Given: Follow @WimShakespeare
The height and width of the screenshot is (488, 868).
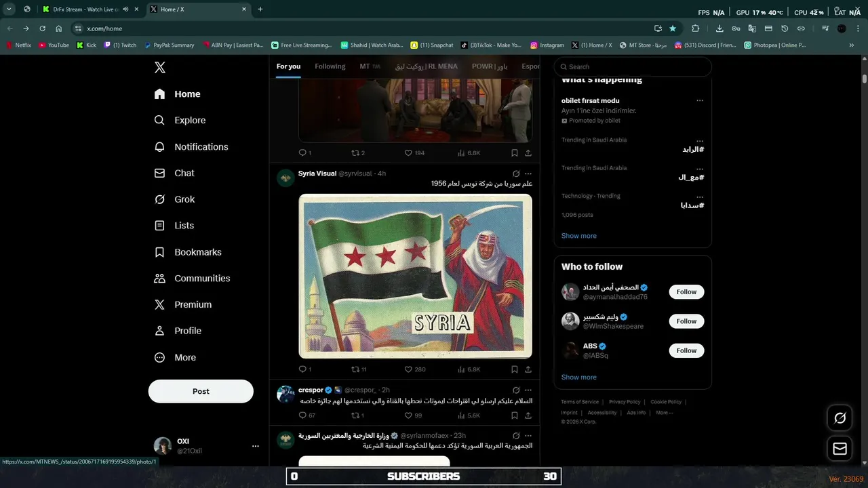Looking at the screenshot, I should pos(686,321).
